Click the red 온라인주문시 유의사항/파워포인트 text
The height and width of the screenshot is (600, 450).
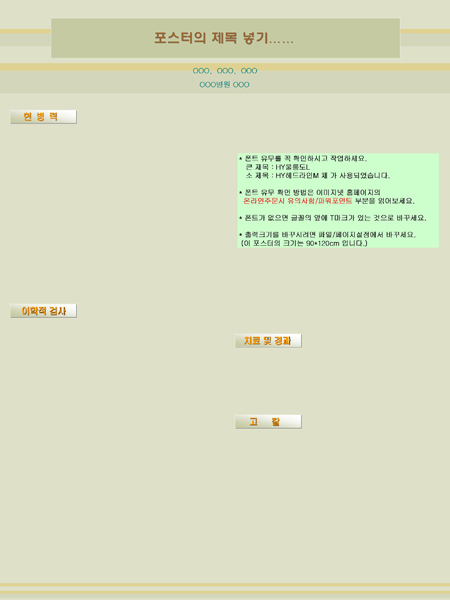(297, 201)
